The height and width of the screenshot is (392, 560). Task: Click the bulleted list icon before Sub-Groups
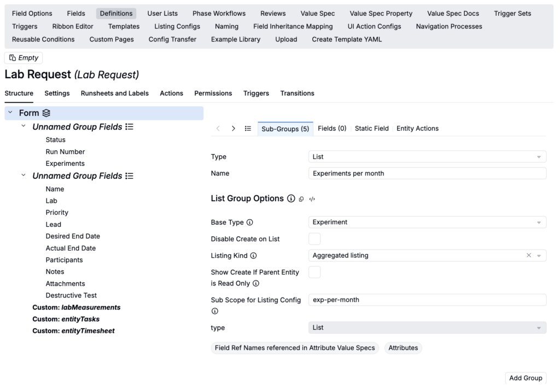(248, 128)
